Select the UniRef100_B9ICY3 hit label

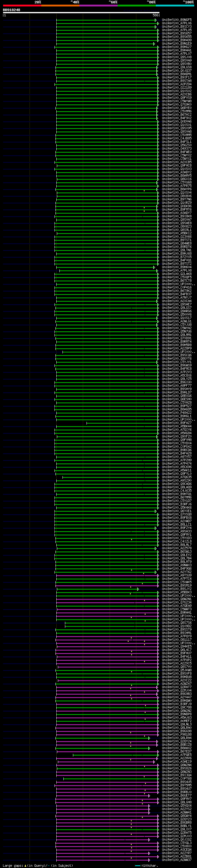coord(177,27)
